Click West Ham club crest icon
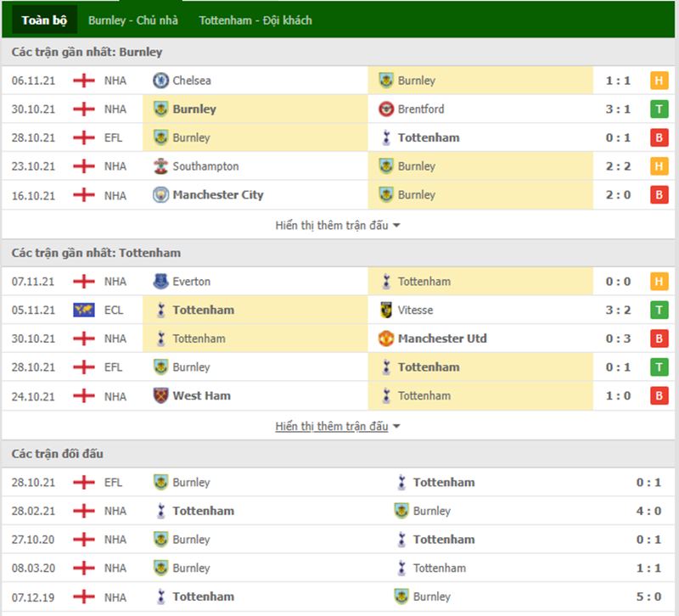 tap(160, 396)
